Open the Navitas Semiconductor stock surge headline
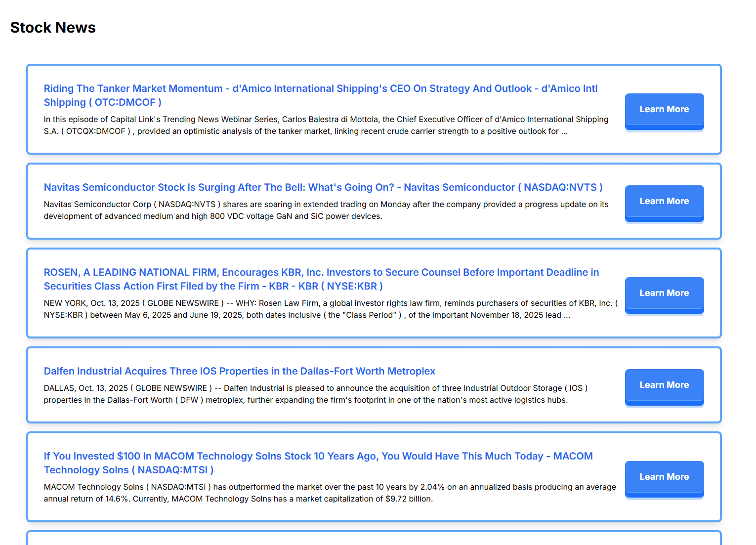This screenshot has width=756, height=545. [x=323, y=187]
